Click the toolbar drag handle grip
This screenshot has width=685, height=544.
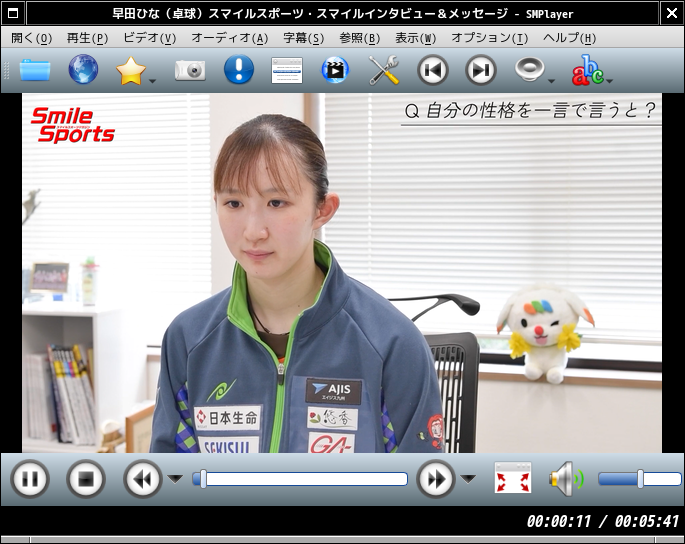pos(6,70)
